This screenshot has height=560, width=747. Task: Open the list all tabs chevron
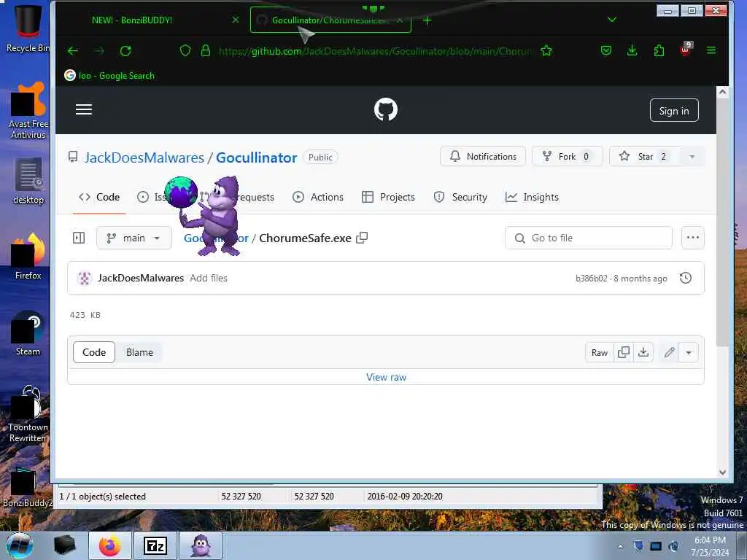pyautogui.click(x=612, y=20)
